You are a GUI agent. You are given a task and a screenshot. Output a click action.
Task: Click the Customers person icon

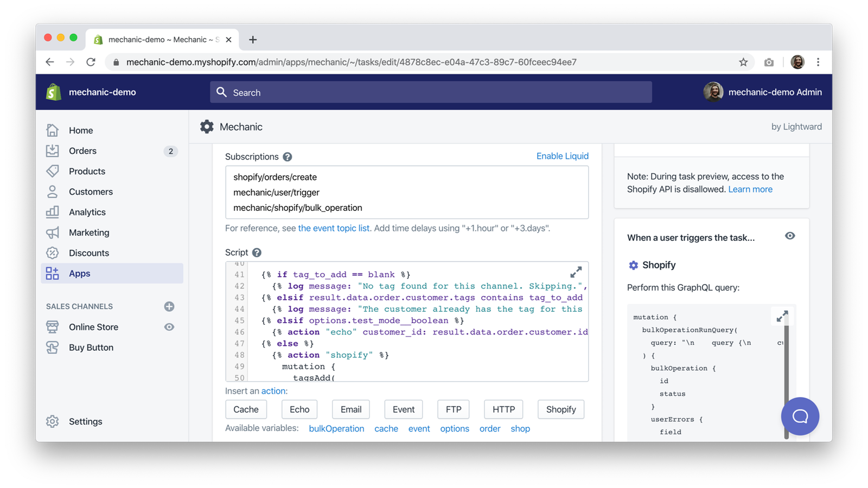pyautogui.click(x=53, y=192)
